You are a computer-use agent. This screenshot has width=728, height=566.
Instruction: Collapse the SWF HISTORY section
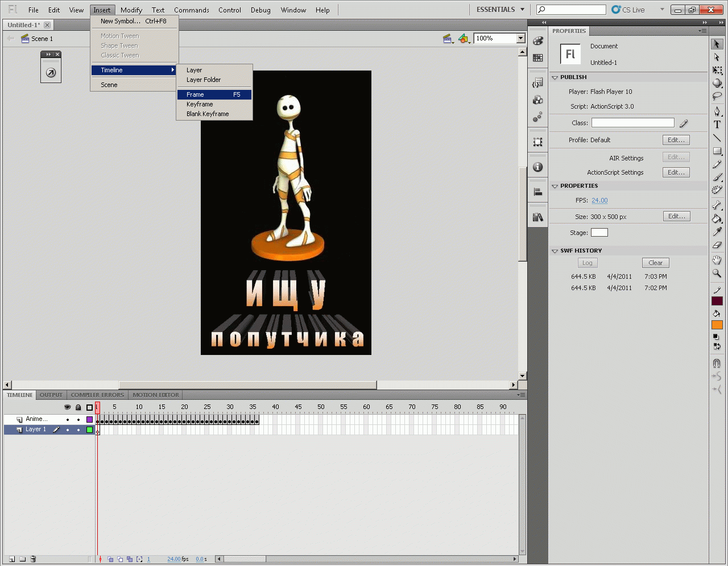click(555, 251)
